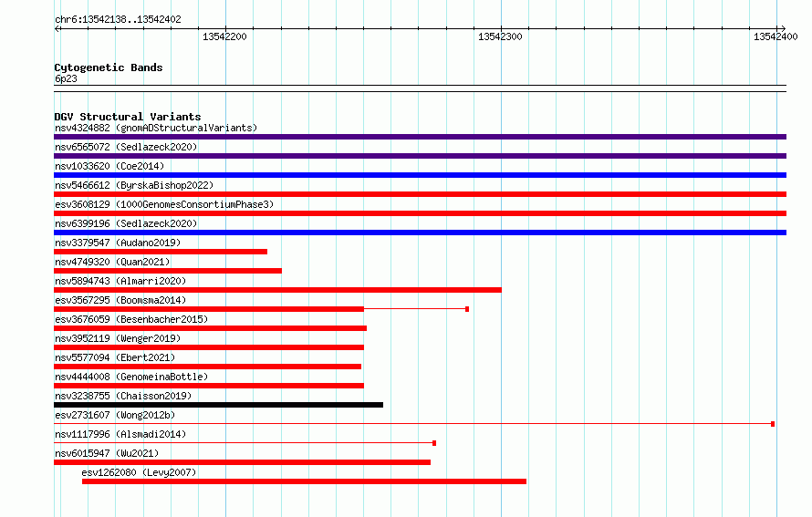This screenshot has height=517, width=812.
Task: Click the 13542300 ruler position label
Action: (500, 36)
